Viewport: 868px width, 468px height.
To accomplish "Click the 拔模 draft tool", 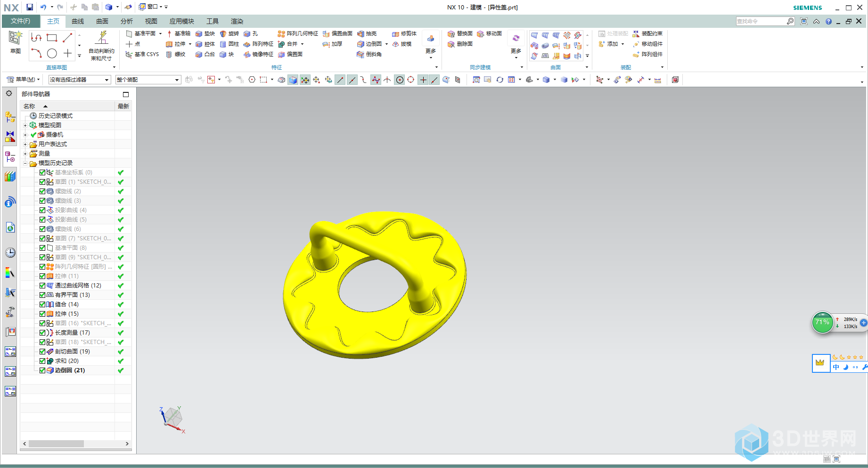I will [402, 44].
